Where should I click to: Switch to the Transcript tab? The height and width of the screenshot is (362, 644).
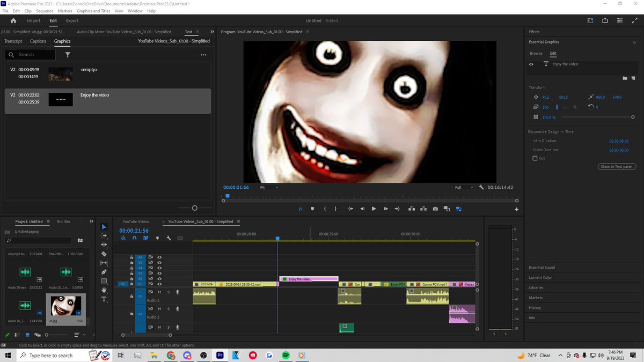coord(13,41)
